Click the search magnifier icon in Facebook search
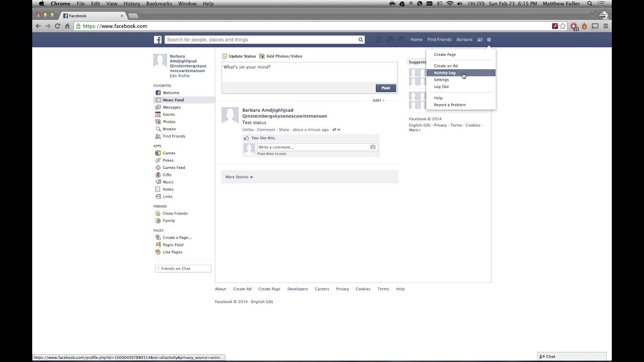Image resolution: width=644 pixels, height=362 pixels. [x=360, y=40]
